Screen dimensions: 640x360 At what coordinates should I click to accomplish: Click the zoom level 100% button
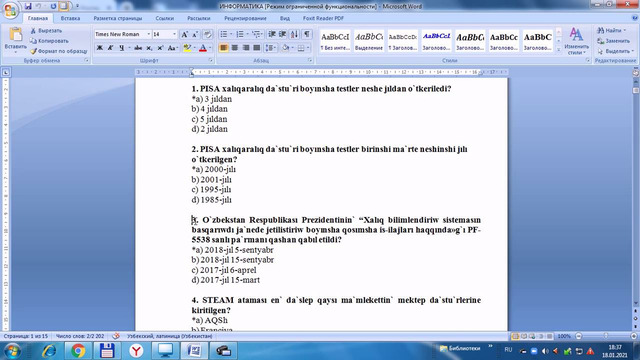[x=564, y=336]
